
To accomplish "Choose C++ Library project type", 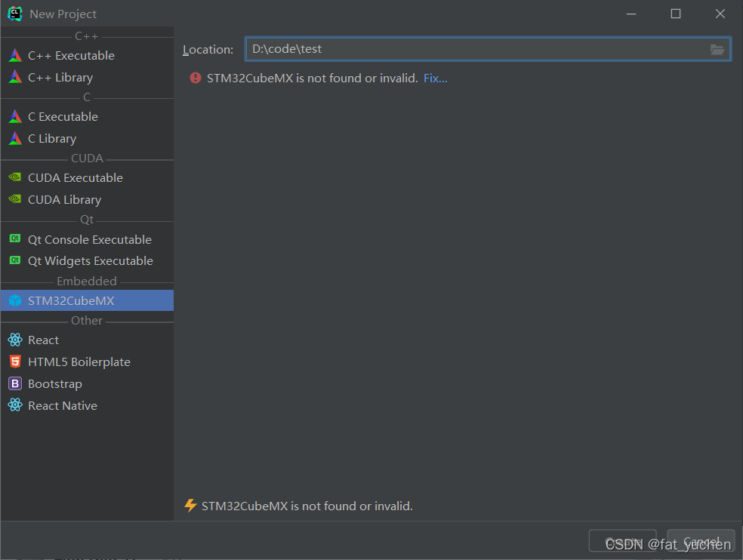I will [x=87, y=77].
